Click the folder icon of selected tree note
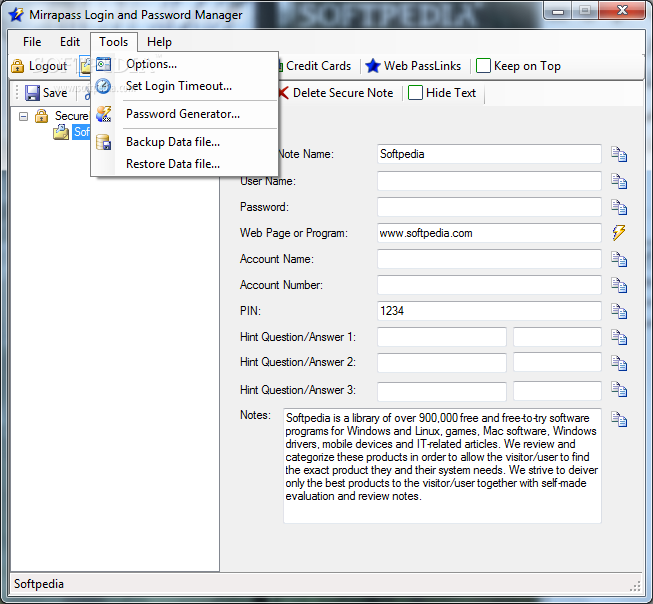Viewport: 653px width, 604px height. point(61,132)
